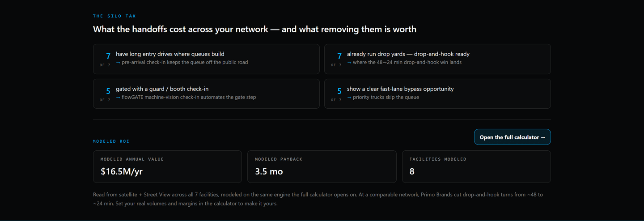Click the Facilities Modeled 8 tile
Image resolution: width=644 pixels, height=221 pixels.
pos(476,167)
